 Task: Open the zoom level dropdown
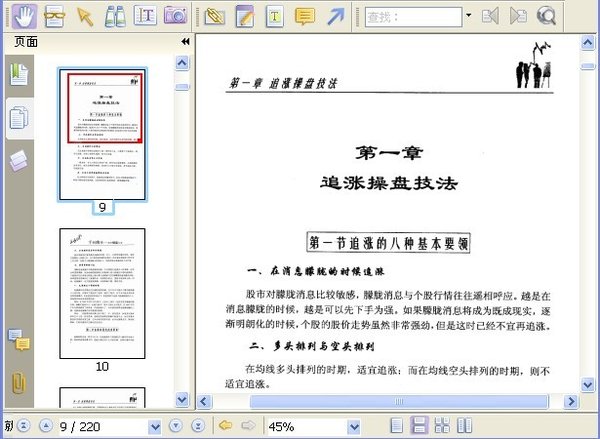click(354, 426)
